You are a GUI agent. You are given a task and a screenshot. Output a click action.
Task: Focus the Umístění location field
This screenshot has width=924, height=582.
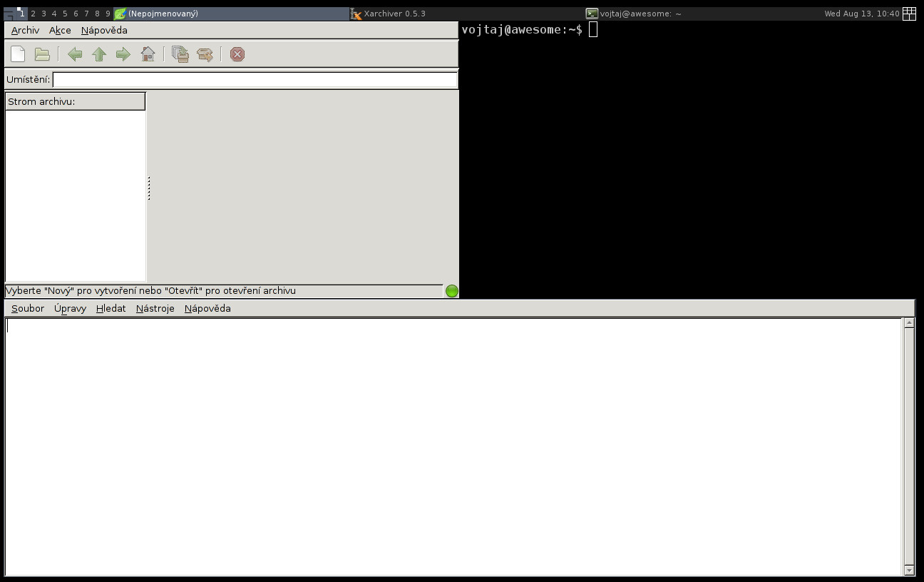[255, 80]
